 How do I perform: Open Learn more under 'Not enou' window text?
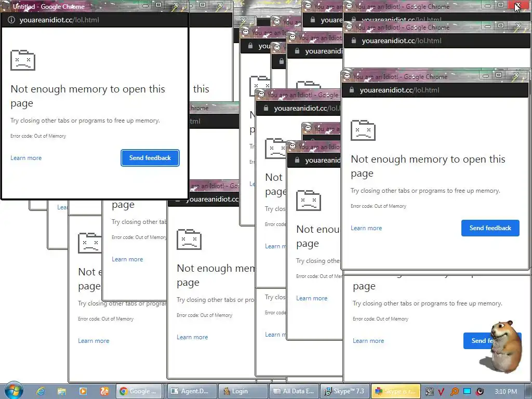[312, 298]
